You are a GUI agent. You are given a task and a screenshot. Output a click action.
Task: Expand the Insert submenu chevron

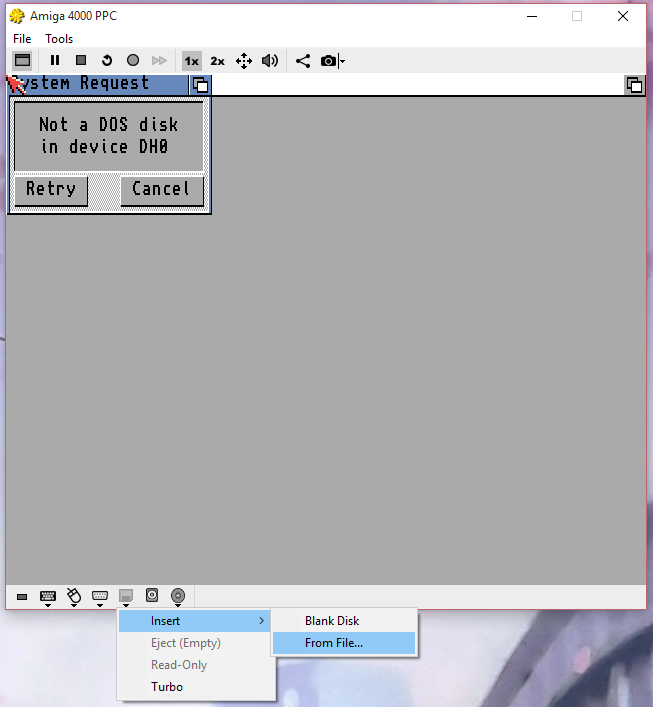click(262, 621)
